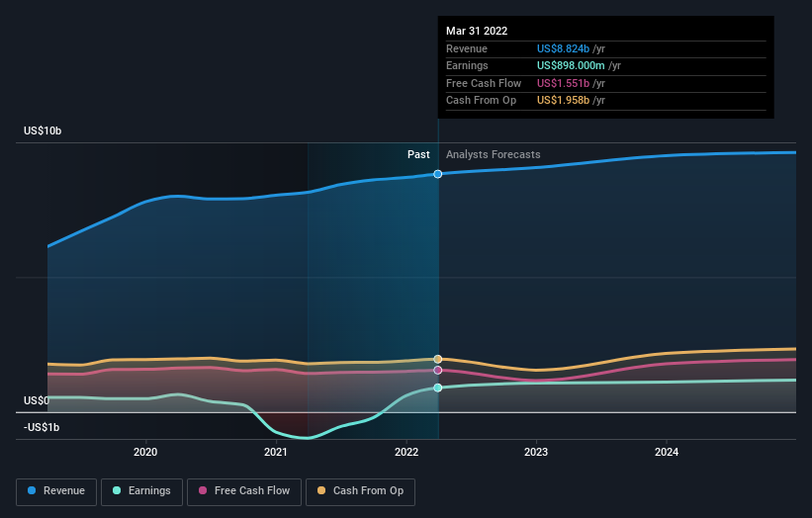Toggle the Cash From Op legend series
Image resolution: width=812 pixels, height=518 pixels.
tap(360, 491)
